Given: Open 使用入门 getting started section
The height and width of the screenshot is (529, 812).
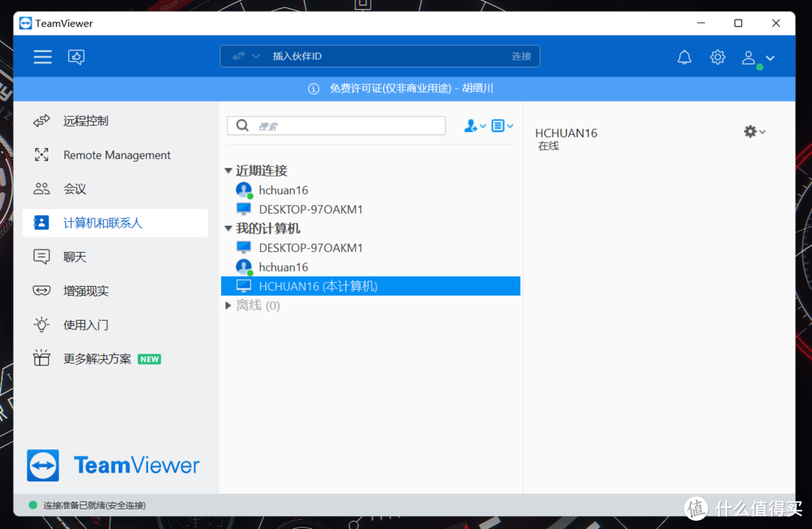Looking at the screenshot, I should pyautogui.click(x=116, y=325).
